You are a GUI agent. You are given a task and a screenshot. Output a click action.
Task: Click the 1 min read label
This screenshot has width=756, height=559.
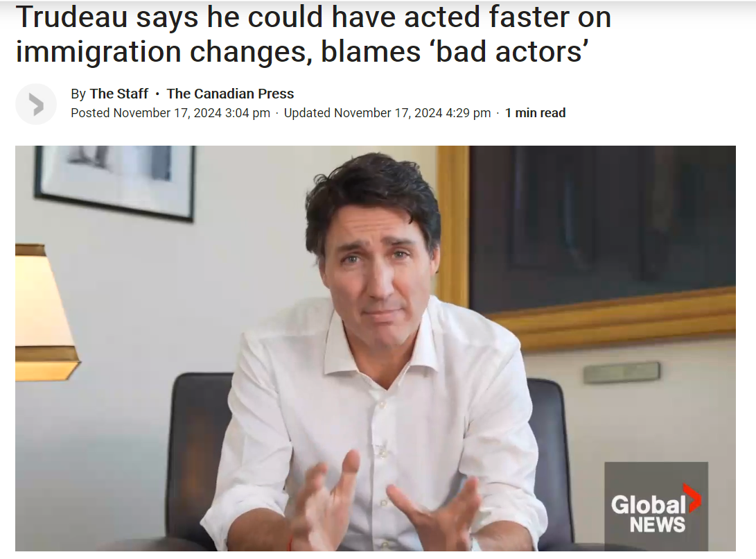tap(535, 113)
